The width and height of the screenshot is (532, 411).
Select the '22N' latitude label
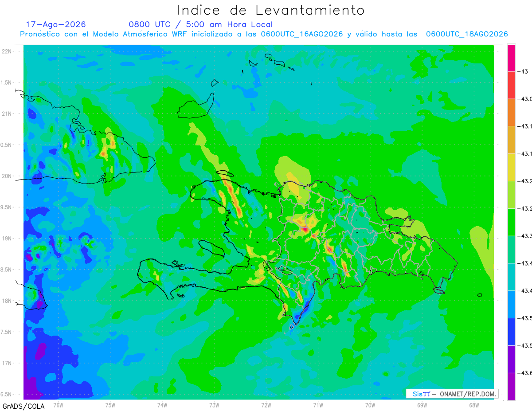pos(7,51)
